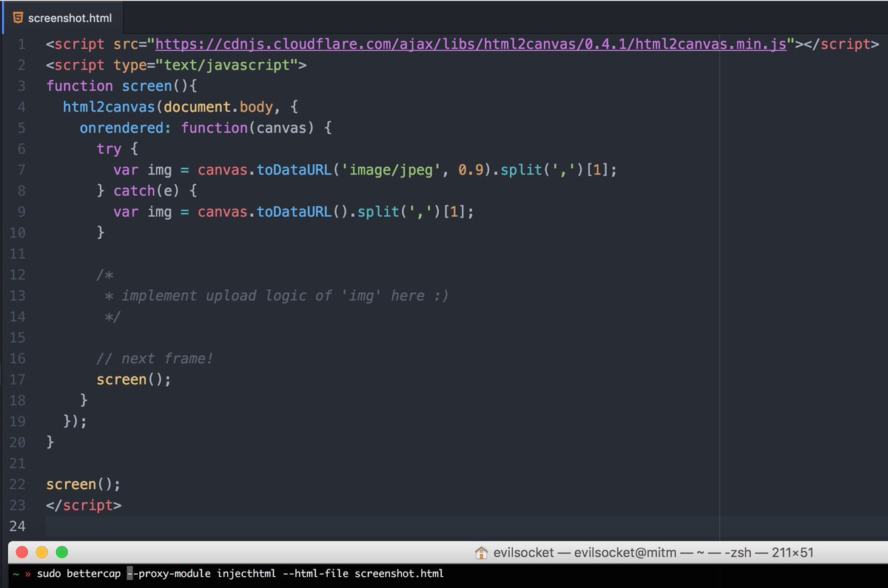Click line number 7 in the gutter
Screen dimensions: 888x588
(x=21, y=170)
